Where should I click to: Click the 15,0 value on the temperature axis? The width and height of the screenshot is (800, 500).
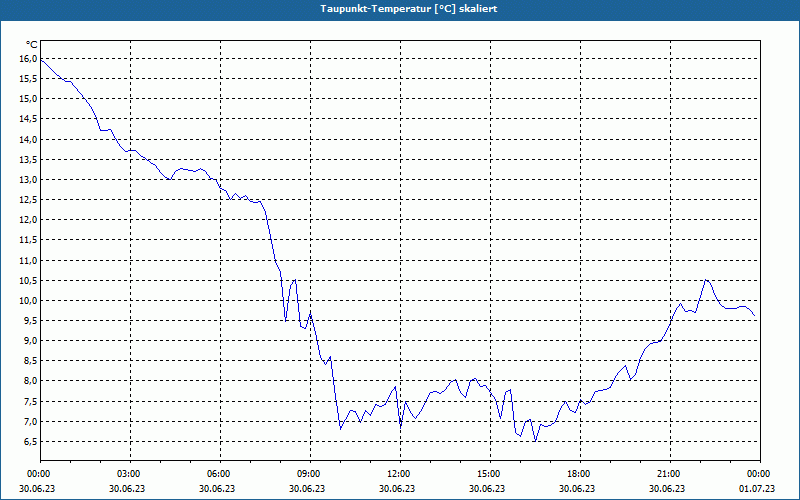point(29,98)
